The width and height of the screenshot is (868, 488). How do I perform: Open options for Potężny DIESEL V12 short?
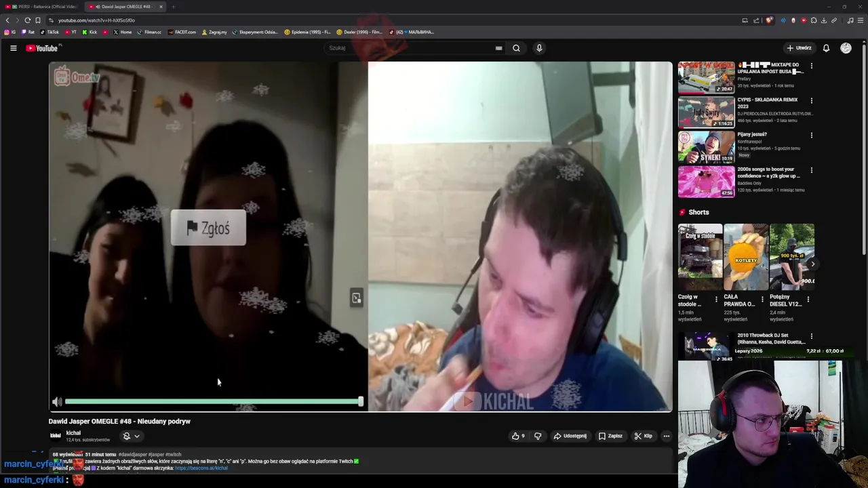click(808, 298)
